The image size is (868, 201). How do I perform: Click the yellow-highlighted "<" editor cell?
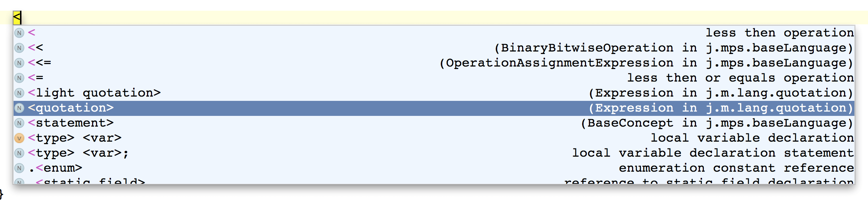pos(17,17)
